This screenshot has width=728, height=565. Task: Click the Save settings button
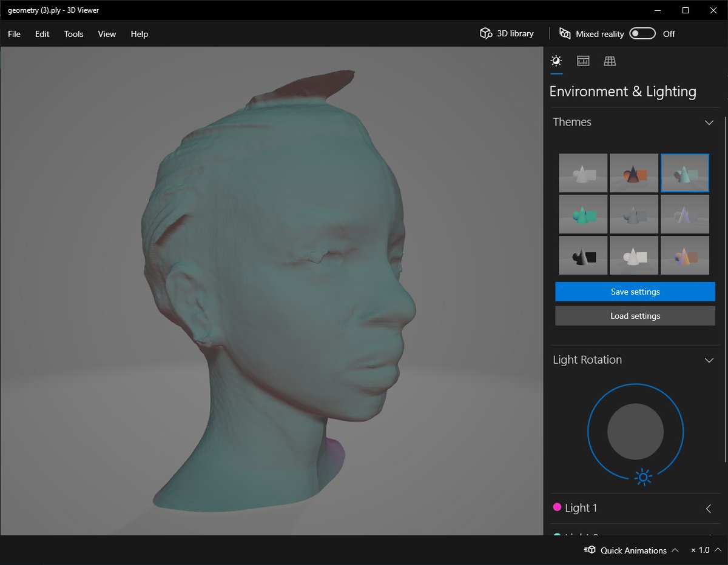point(635,292)
